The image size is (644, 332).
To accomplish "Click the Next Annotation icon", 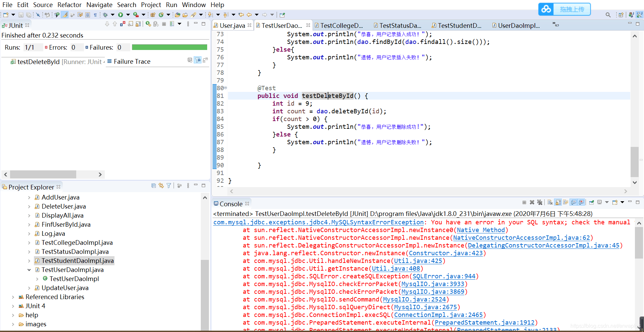I will point(210,15).
